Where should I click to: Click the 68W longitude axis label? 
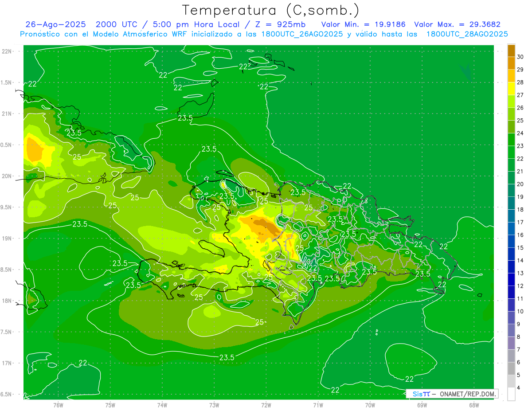pyautogui.click(x=474, y=405)
